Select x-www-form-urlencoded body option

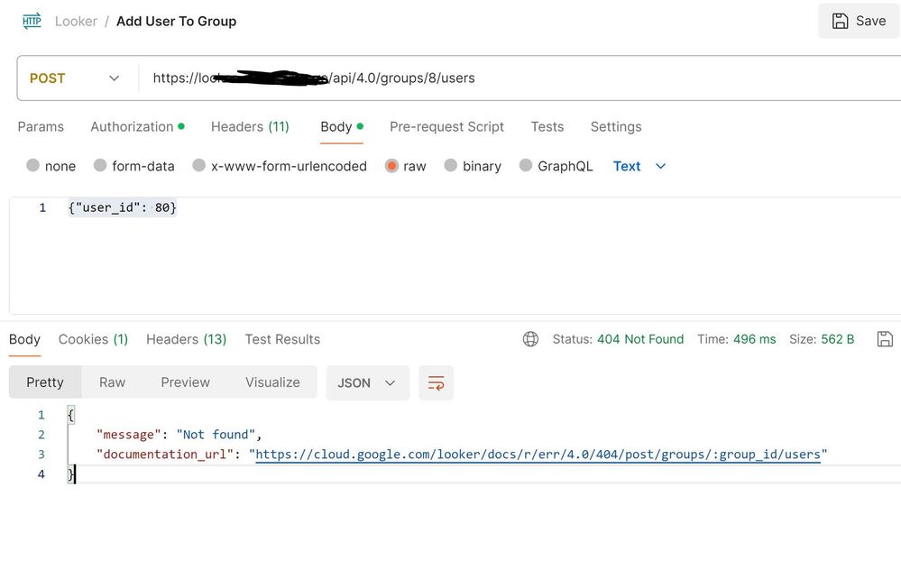point(198,166)
